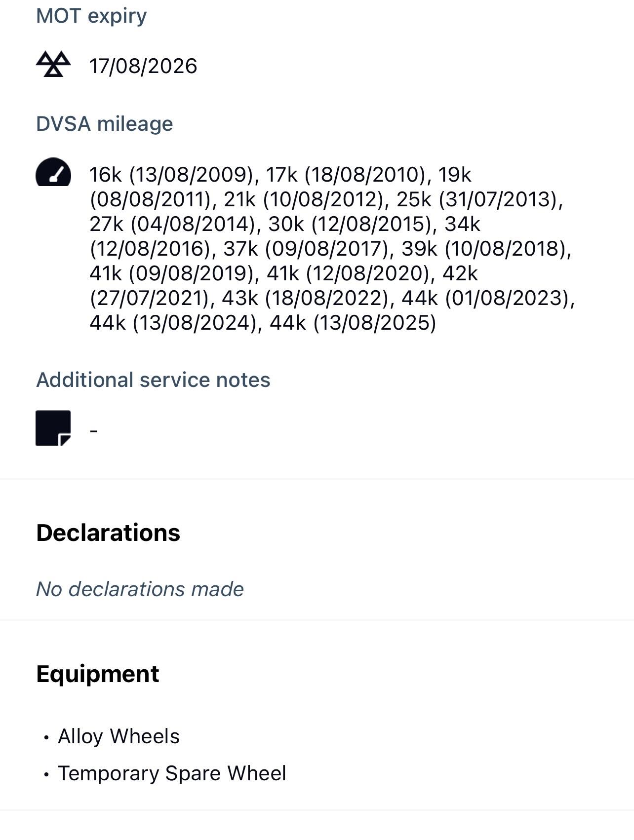Click the Additional service notes label
Viewport: 634px width, 840px height.
click(x=153, y=380)
